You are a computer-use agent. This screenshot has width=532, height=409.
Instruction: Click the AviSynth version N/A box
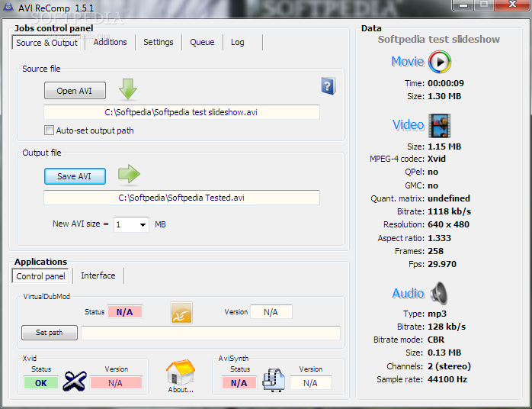(310, 383)
